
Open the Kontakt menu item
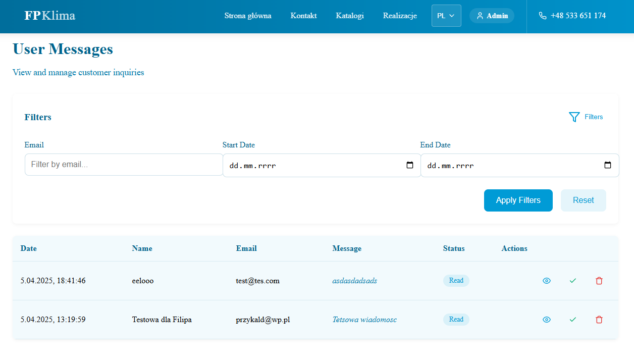[x=303, y=16]
